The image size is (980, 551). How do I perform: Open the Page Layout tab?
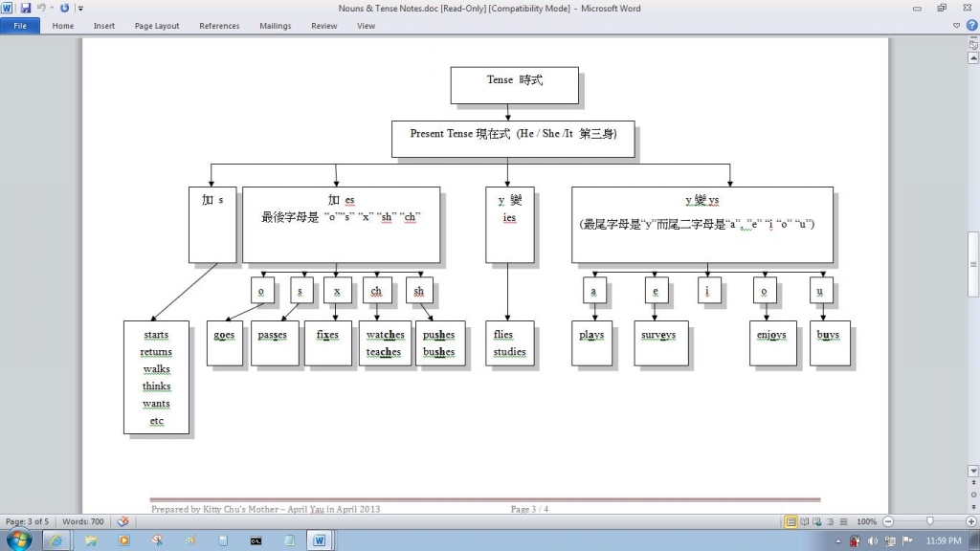(157, 26)
